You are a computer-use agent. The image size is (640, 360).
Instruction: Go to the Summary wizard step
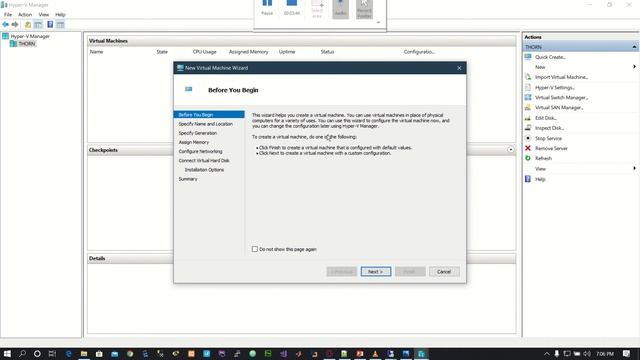point(188,179)
